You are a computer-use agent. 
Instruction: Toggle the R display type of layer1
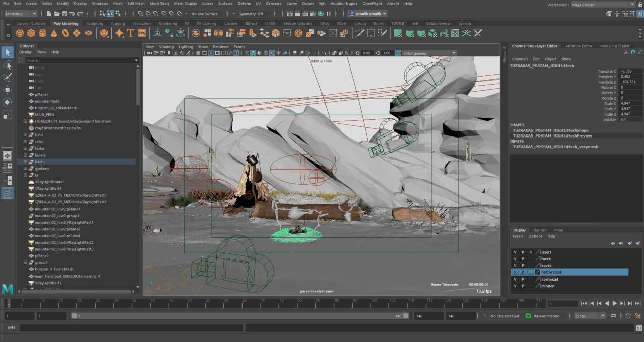pos(530,252)
